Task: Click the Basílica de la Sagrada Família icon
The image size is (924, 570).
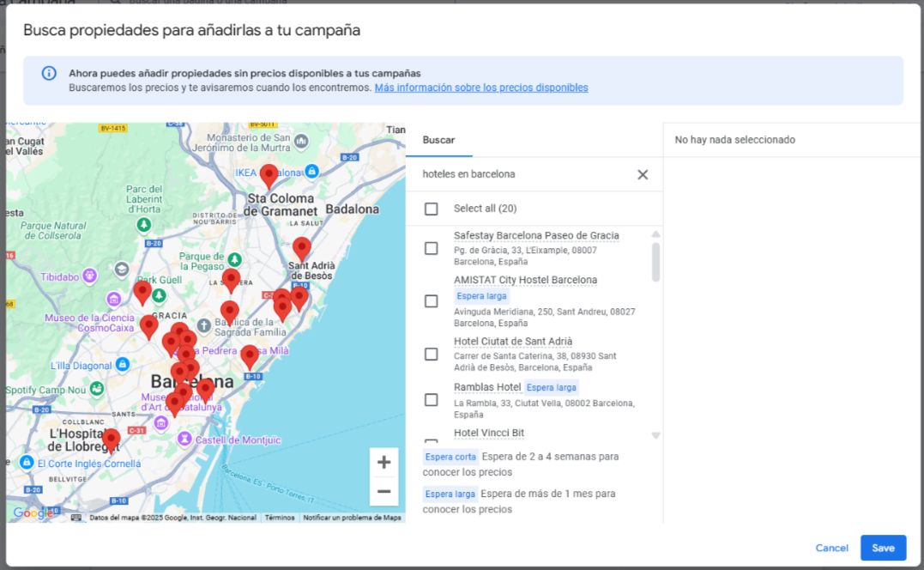Action: tap(204, 325)
